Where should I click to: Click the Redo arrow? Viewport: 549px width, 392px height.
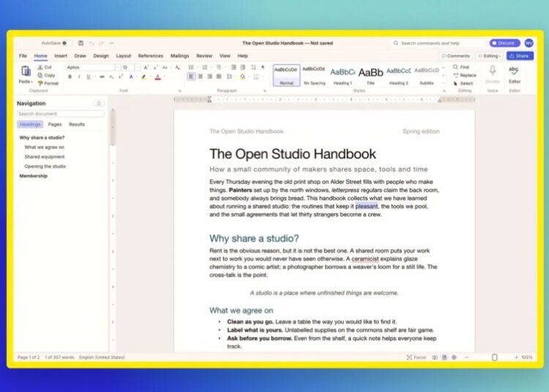coord(101,43)
